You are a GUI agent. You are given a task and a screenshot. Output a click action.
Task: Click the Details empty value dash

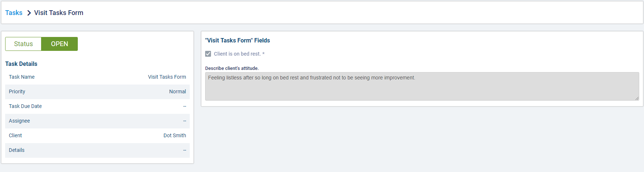pyautogui.click(x=185, y=150)
